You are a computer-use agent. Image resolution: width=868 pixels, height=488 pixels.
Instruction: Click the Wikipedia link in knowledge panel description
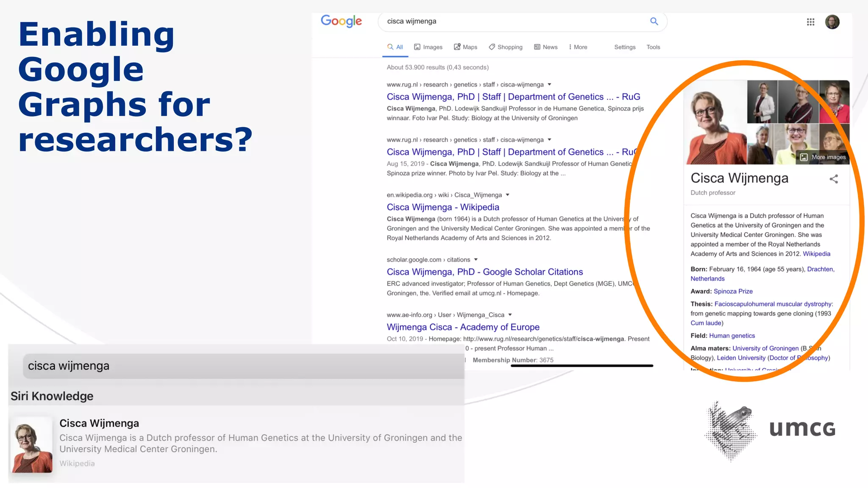tap(816, 254)
